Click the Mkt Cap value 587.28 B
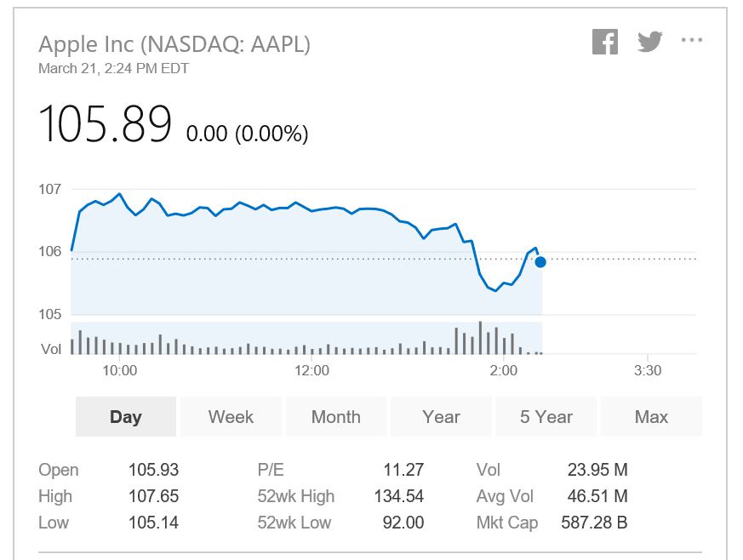 (594, 523)
